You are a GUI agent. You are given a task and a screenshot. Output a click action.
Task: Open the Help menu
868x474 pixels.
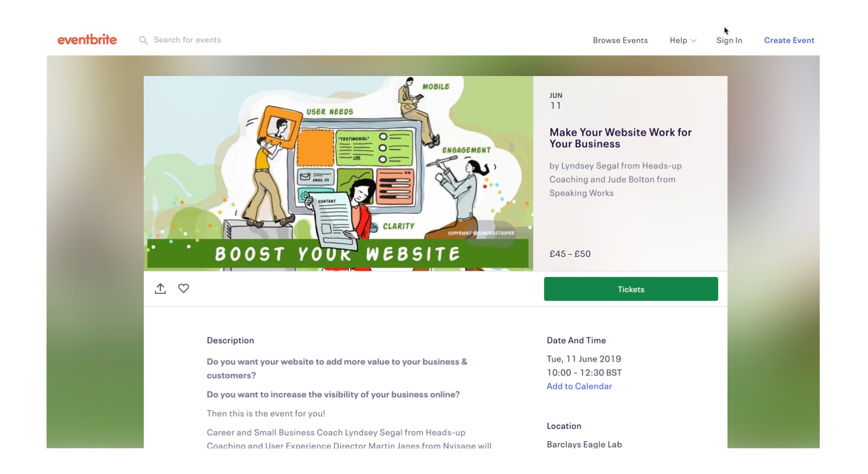tap(682, 40)
